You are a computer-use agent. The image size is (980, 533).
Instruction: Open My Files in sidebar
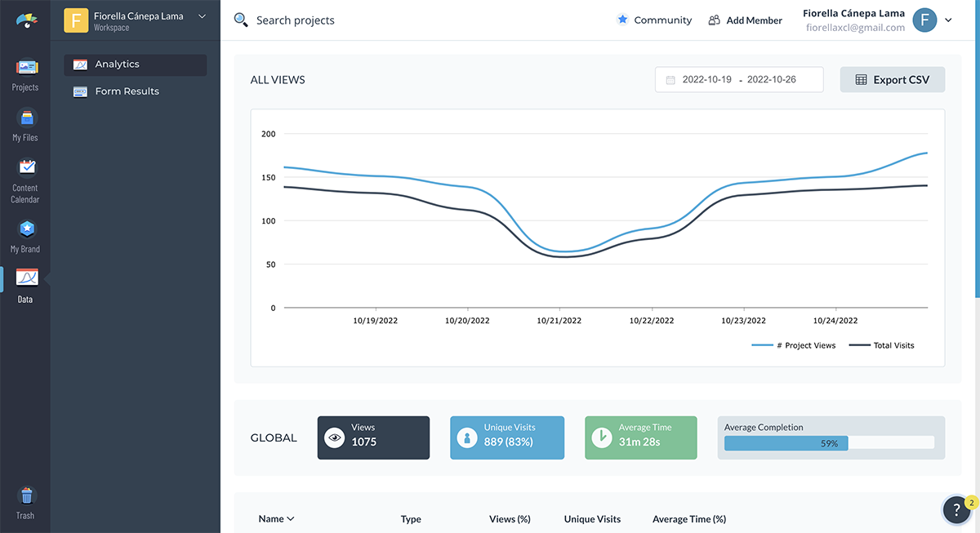pyautogui.click(x=25, y=124)
